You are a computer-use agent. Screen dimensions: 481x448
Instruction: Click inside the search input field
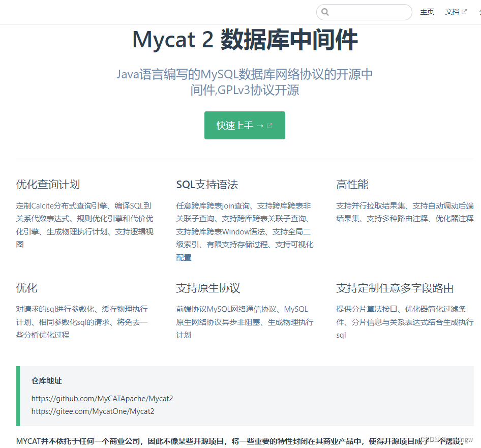tap(364, 12)
